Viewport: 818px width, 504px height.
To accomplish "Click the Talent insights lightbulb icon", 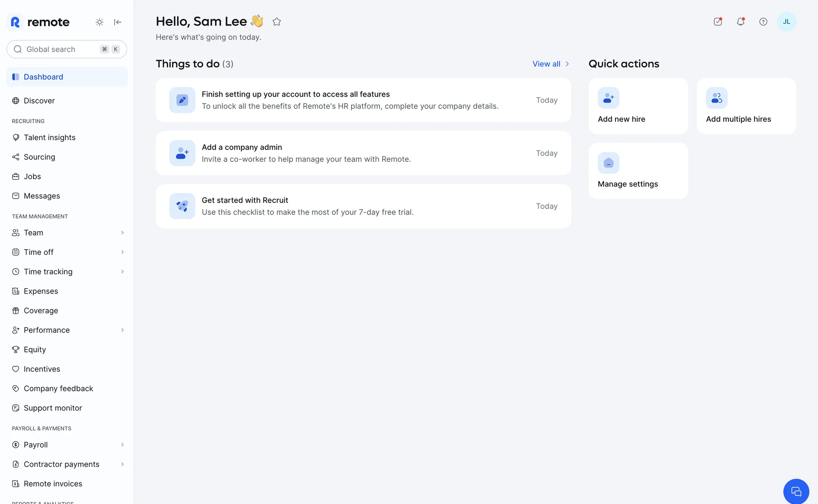I will pos(16,137).
